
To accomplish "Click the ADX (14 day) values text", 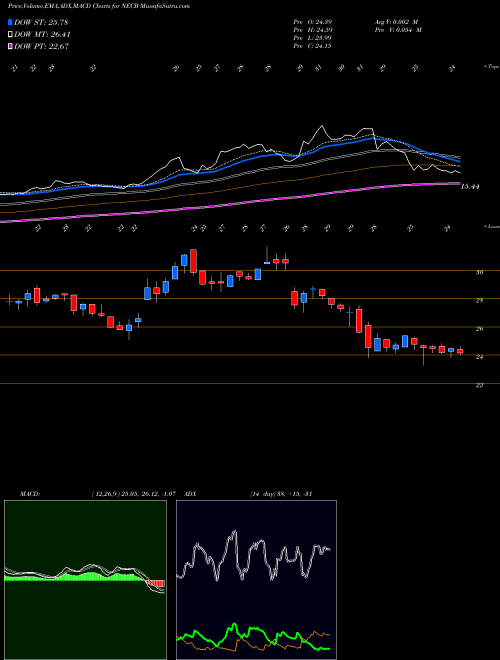I will (x=280, y=494).
